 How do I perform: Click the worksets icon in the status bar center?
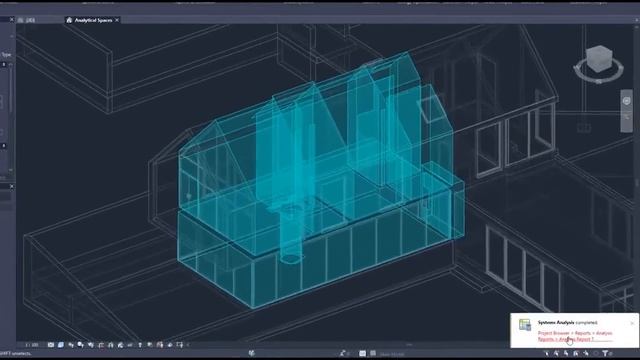pos(252,353)
